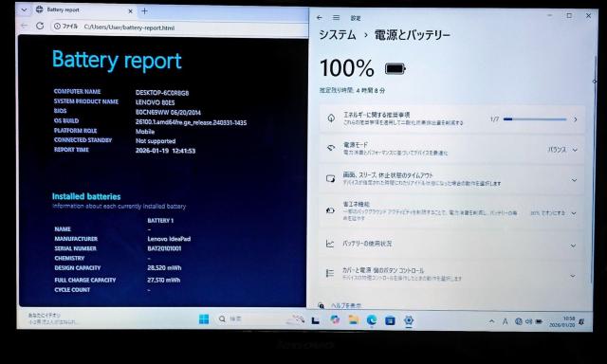Click the 電源モード gauge icon
The image size is (607, 364).
pos(331,148)
